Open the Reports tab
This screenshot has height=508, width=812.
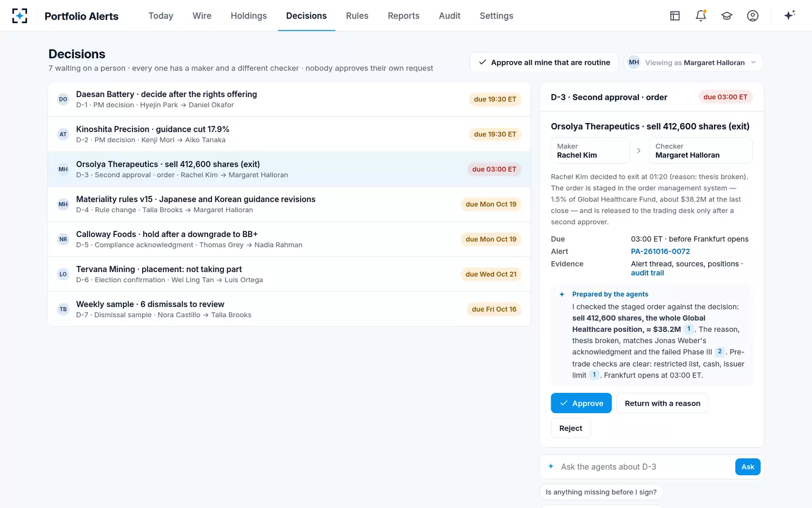(x=404, y=16)
